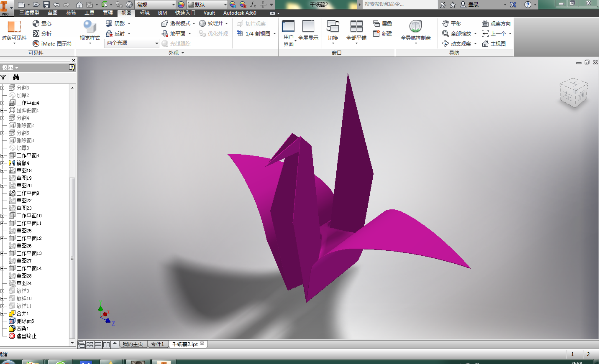Select 圆角1 in model tree

point(23,328)
